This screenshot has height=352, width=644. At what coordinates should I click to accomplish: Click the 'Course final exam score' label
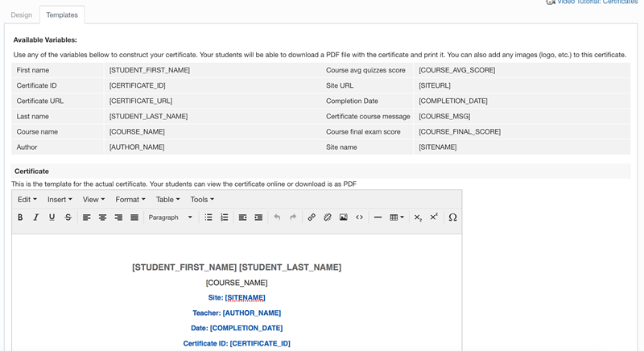(363, 132)
